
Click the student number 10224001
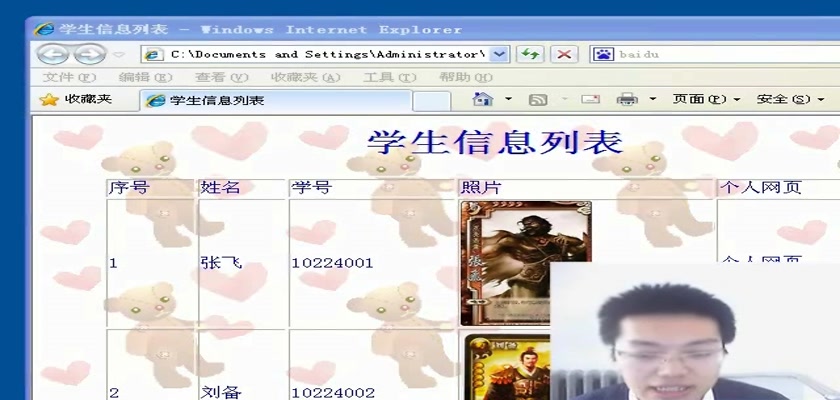(332, 263)
